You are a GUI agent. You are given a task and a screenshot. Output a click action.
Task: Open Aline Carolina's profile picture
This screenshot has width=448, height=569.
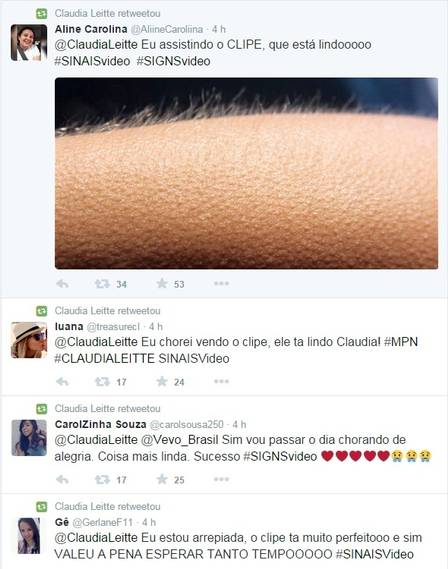(x=29, y=42)
